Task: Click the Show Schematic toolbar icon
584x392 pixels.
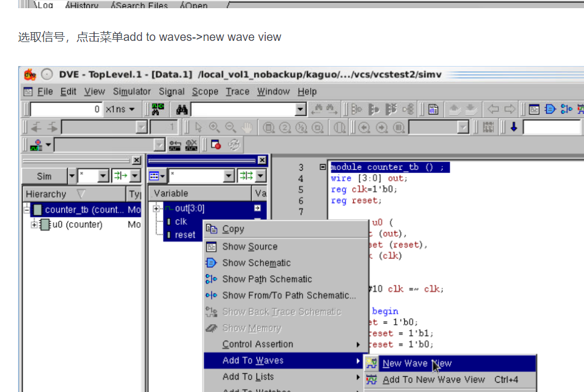Action: tap(549, 109)
